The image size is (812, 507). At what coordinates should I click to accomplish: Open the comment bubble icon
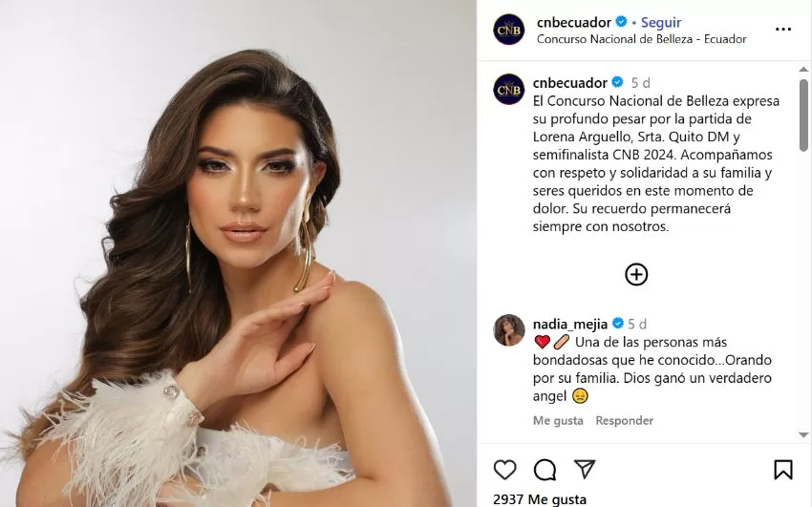(x=545, y=470)
